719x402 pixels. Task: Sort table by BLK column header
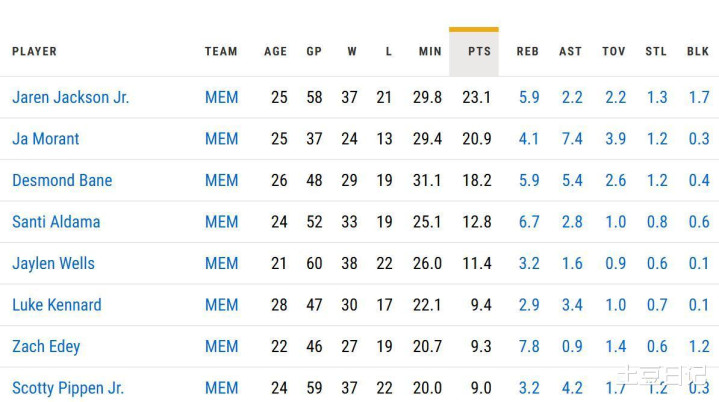(698, 51)
